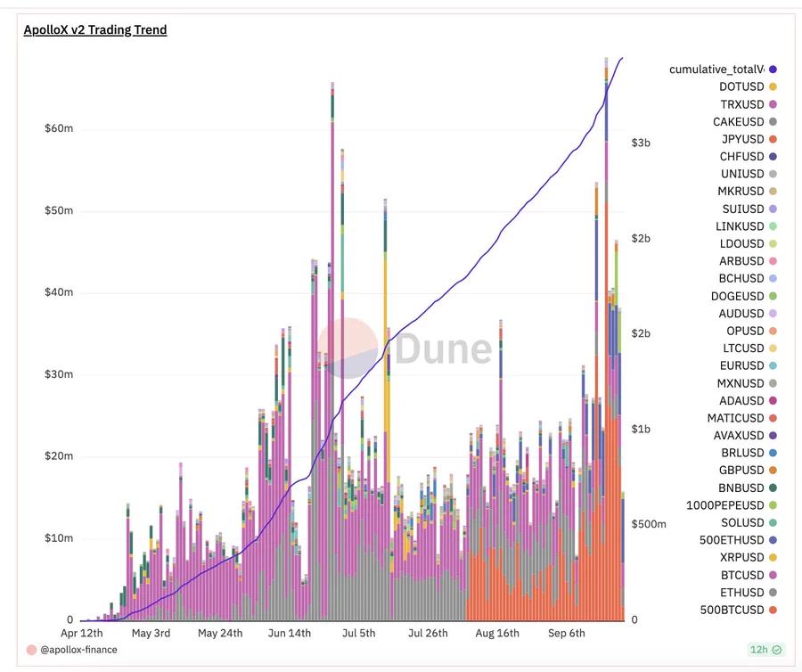
Task: Toggle the SOLUSD legend entry
Action: pyautogui.click(x=741, y=523)
